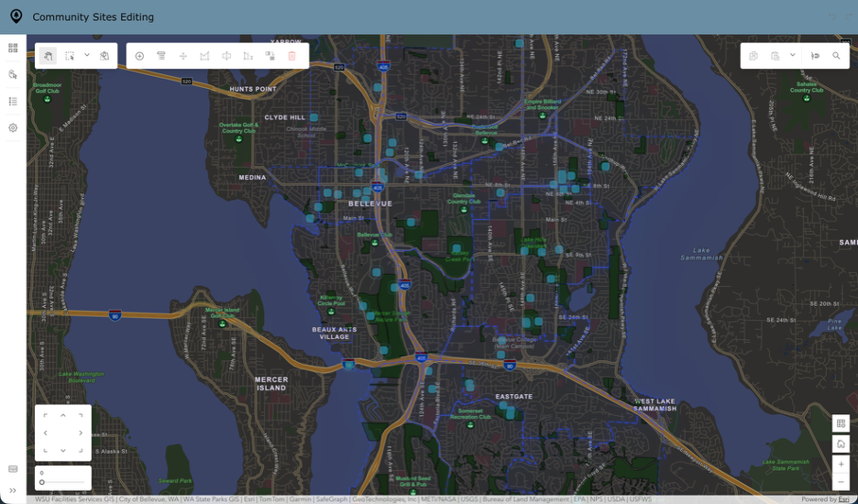Click the Lake Sammamish water label
The height and width of the screenshot is (504, 858).
pyautogui.click(x=701, y=253)
